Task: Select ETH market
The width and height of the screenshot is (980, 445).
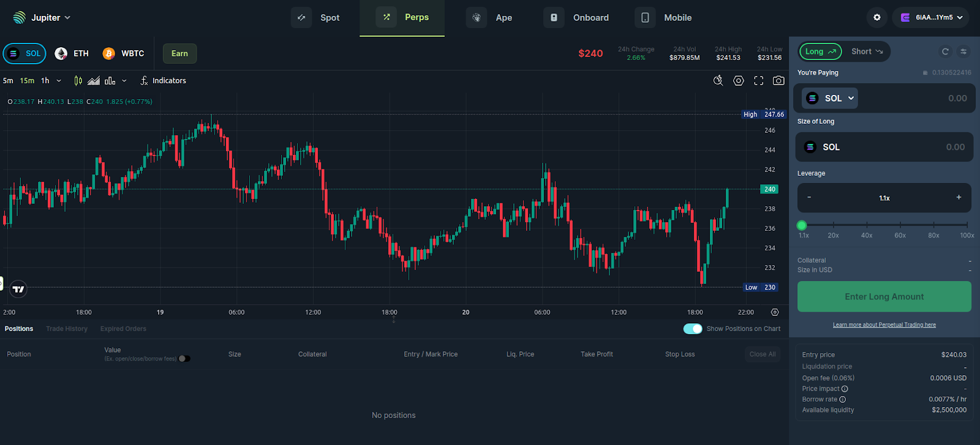Action: tap(72, 54)
